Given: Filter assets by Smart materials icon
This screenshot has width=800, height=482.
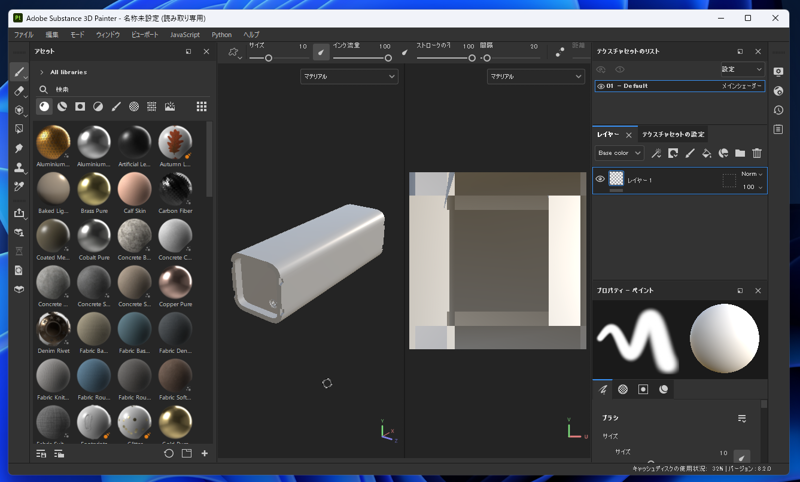Looking at the screenshot, I should coord(62,106).
